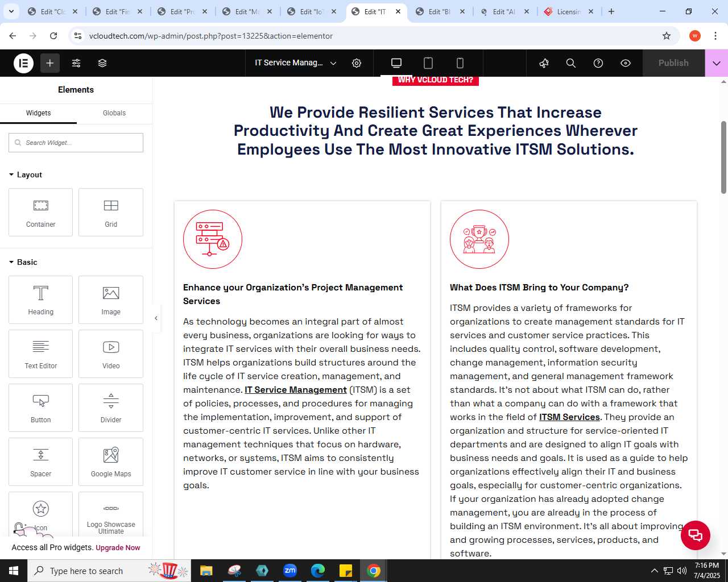Open the Help question mark icon

coord(598,63)
